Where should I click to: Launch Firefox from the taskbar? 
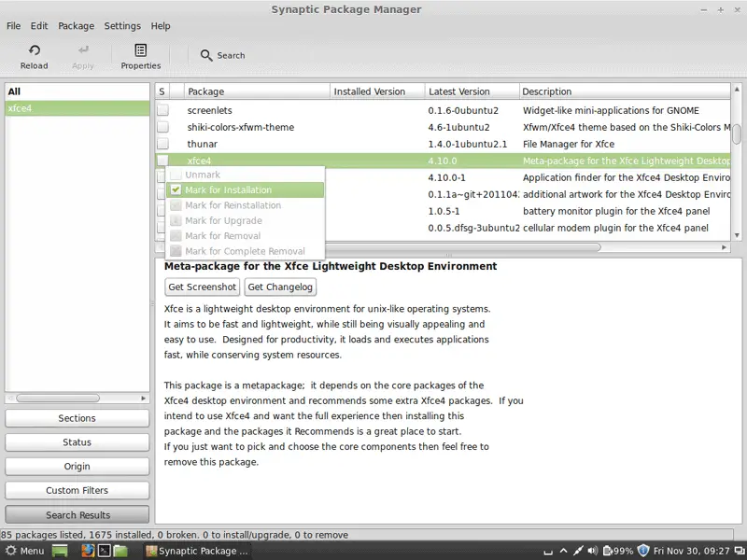88,551
